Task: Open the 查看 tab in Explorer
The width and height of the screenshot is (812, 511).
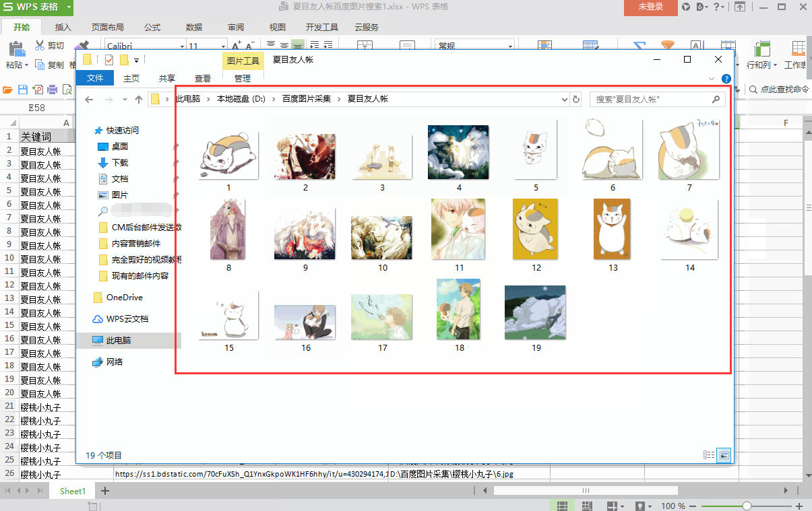Action: [x=203, y=78]
